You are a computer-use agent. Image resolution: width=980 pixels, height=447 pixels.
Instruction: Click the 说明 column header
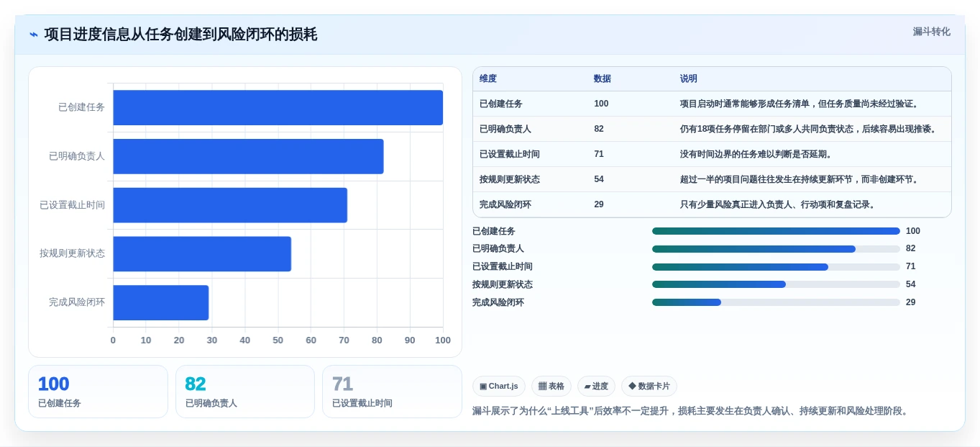tap(689, 78)
